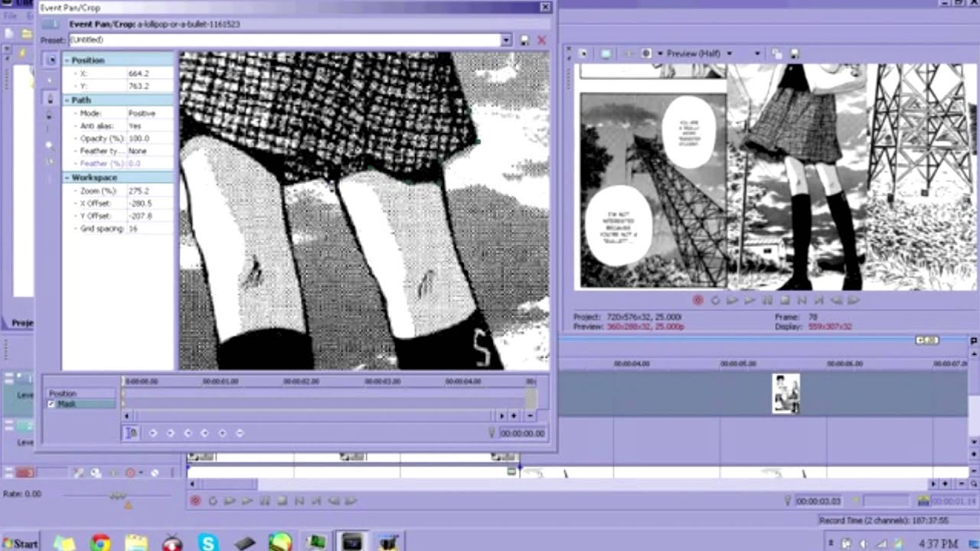The width and height of the screenshot is (980, 551).
Task: Click Play in main timeline transport
Action: click(x=247, y=501)
